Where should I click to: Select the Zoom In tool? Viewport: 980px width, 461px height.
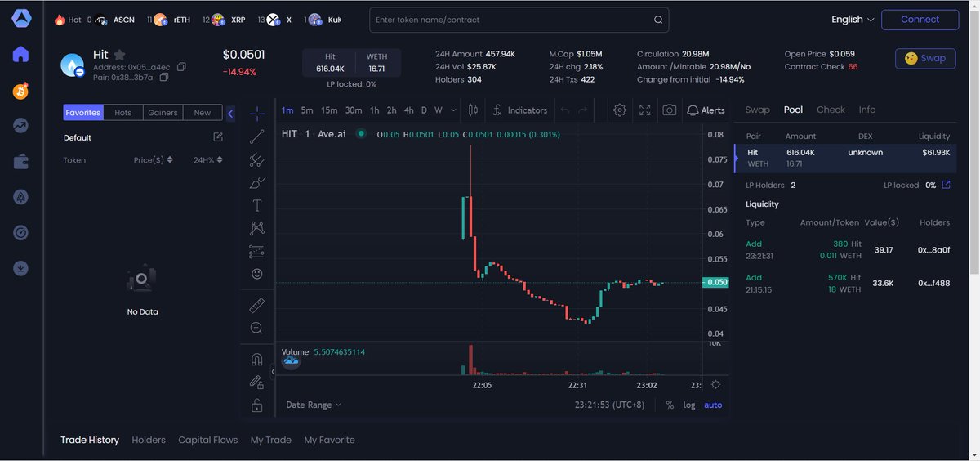point(256,328)
